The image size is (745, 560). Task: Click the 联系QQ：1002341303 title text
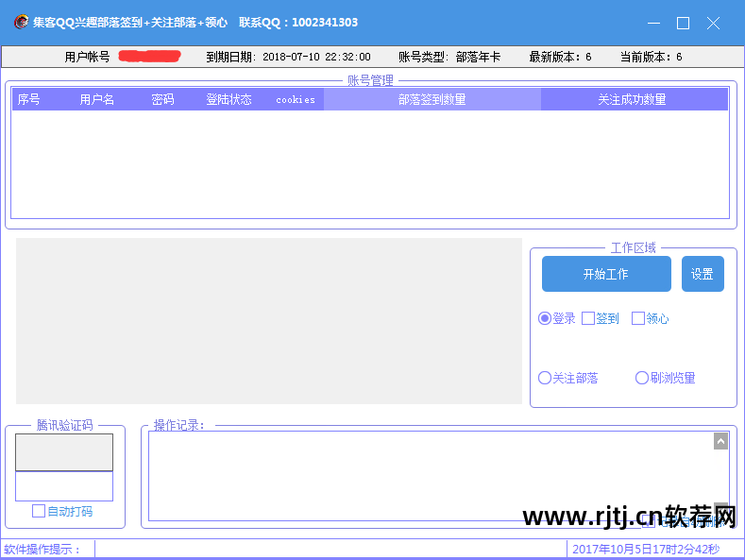[297, 23]
